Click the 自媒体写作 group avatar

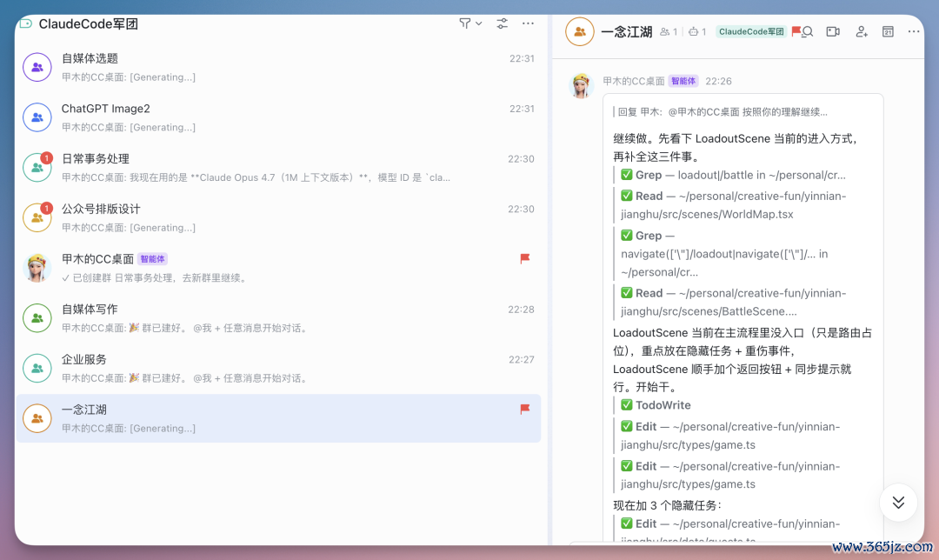point(37,318)
